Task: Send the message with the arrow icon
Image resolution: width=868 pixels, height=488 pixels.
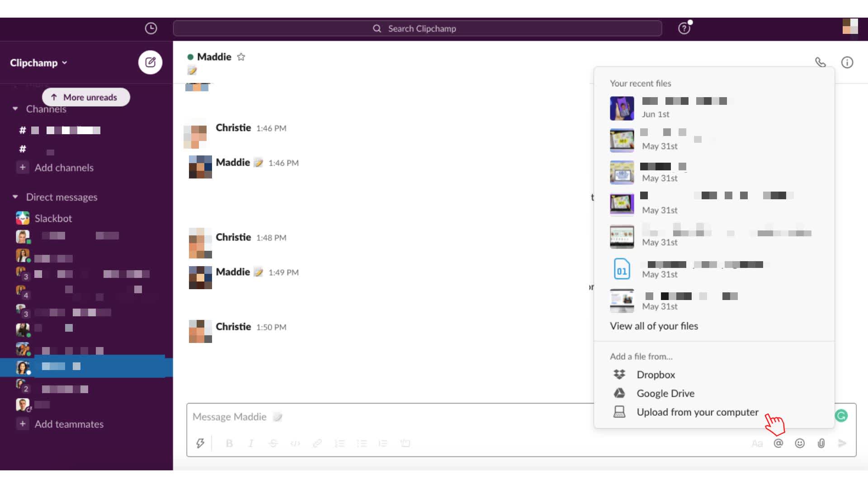Action: (842, 443)
